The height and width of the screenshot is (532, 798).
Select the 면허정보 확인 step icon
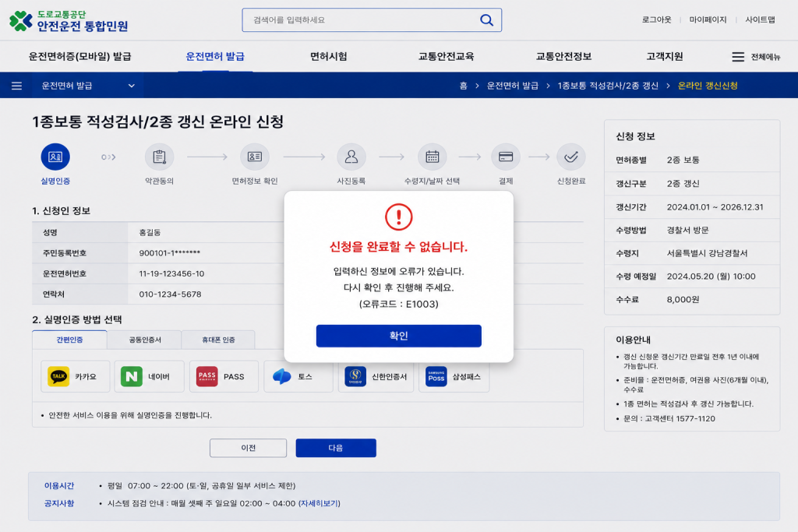coord(255,157)
